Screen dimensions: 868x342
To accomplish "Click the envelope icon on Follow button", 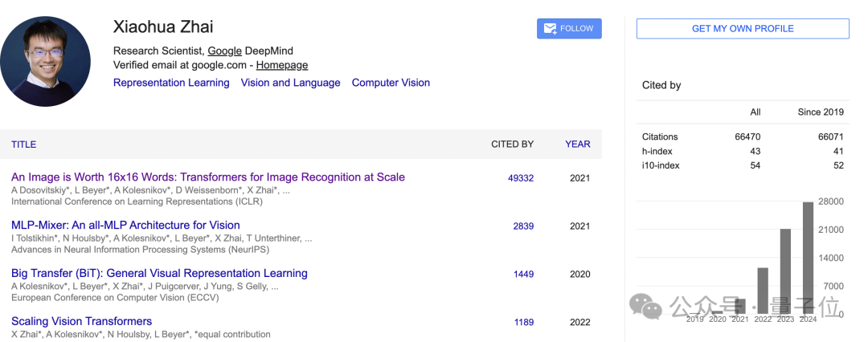I will [550, 29].
